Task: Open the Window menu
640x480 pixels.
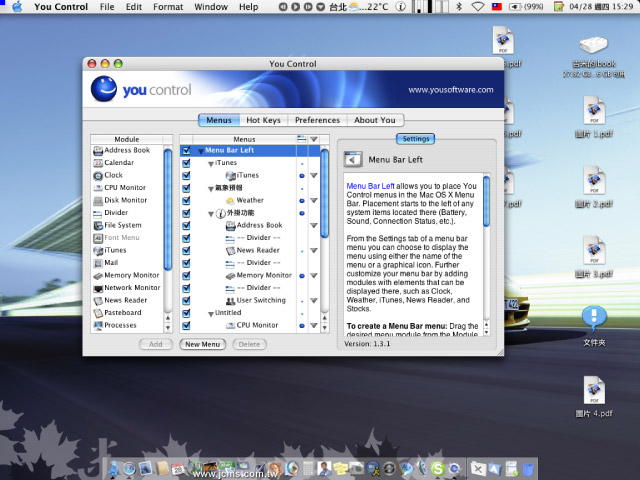Action: tap(211, 7)
